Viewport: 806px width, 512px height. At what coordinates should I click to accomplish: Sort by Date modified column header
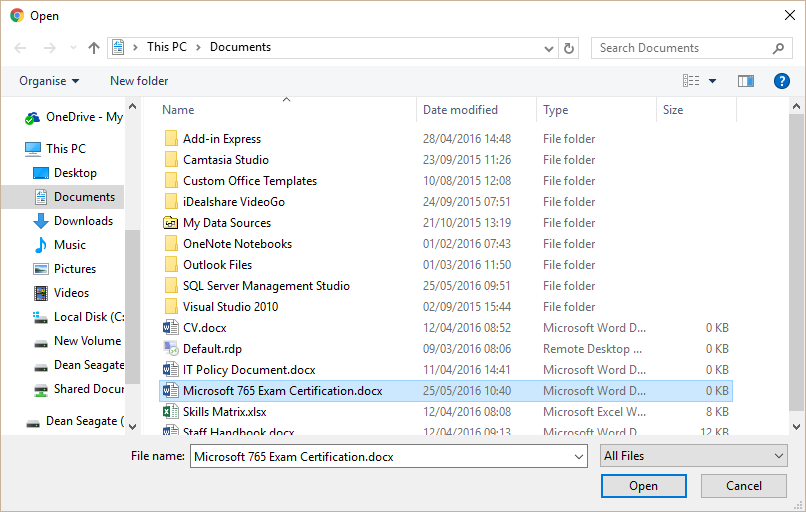click(460, 110)
